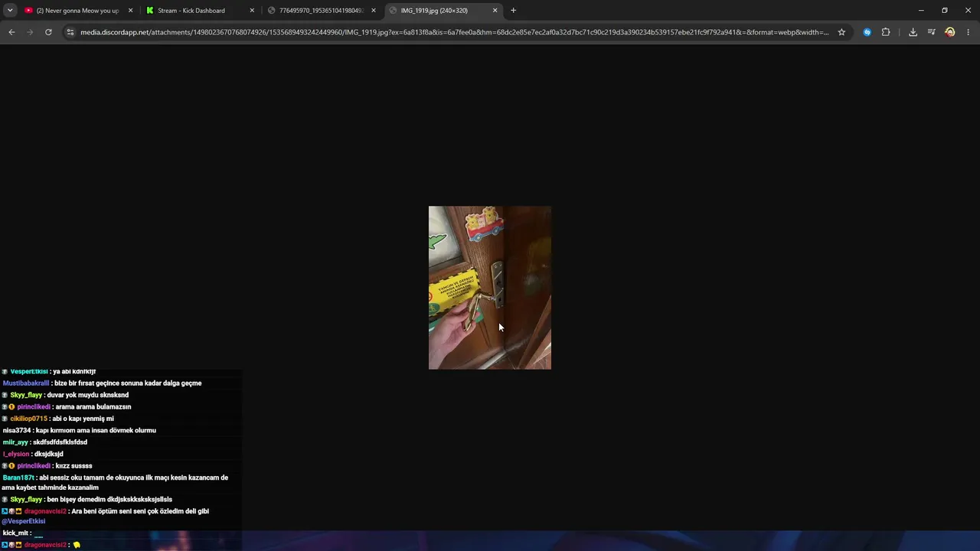Restore down the browser window
The image size is (980, 551).
point(945,11)
